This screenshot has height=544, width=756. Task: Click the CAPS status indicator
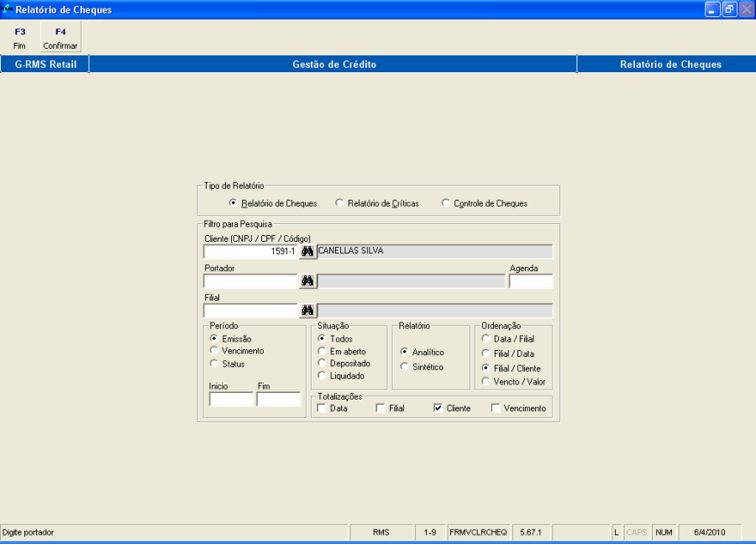coord(637,532)
